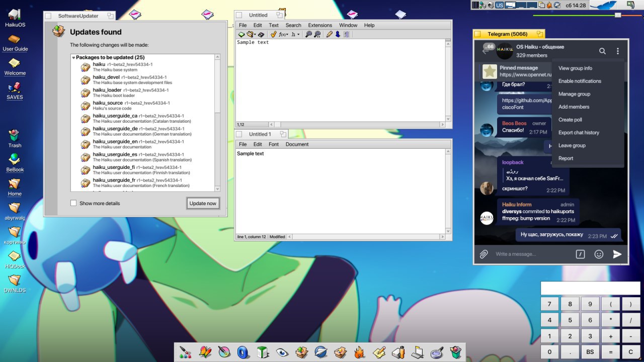The height and width of the screenshot is (362, 644).
Task: Click the blue person icon in editor toolbar
Action: [338, 35]
